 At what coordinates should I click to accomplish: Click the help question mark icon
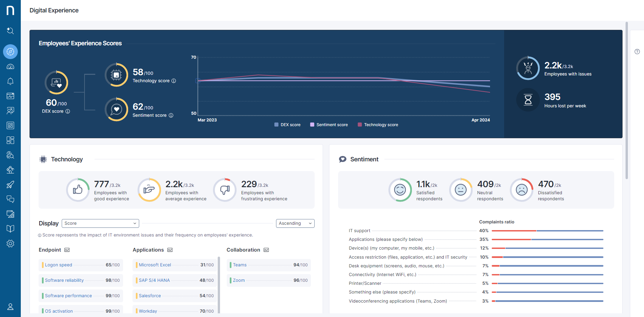637,52
